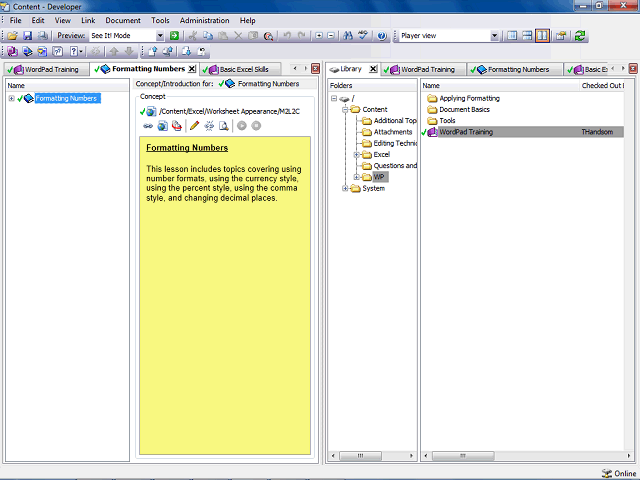Click the Redo arrow icon
Screen dimensions: 640x480
point(302,36)
